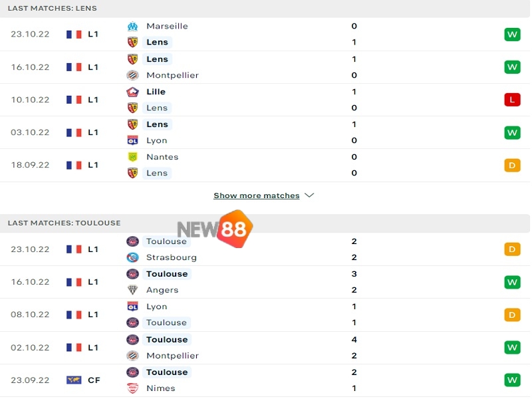Click the Nimes club crest icon
The image size is (532, 399).
132,388
